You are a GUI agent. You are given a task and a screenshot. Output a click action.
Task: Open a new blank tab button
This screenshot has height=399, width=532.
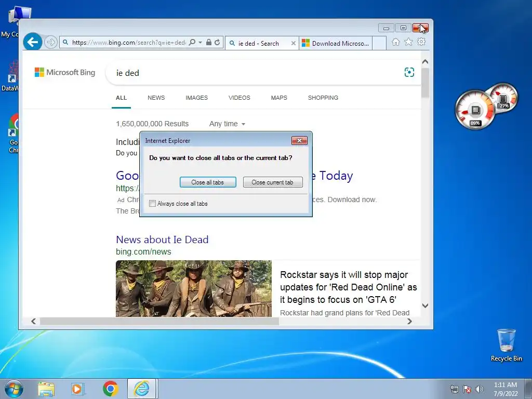(x=379, y=44)
